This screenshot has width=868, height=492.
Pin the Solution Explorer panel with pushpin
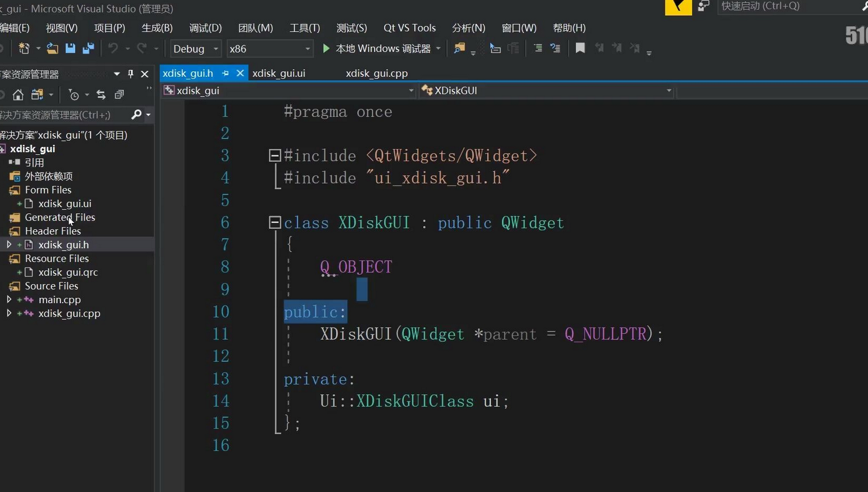[131, 74]
